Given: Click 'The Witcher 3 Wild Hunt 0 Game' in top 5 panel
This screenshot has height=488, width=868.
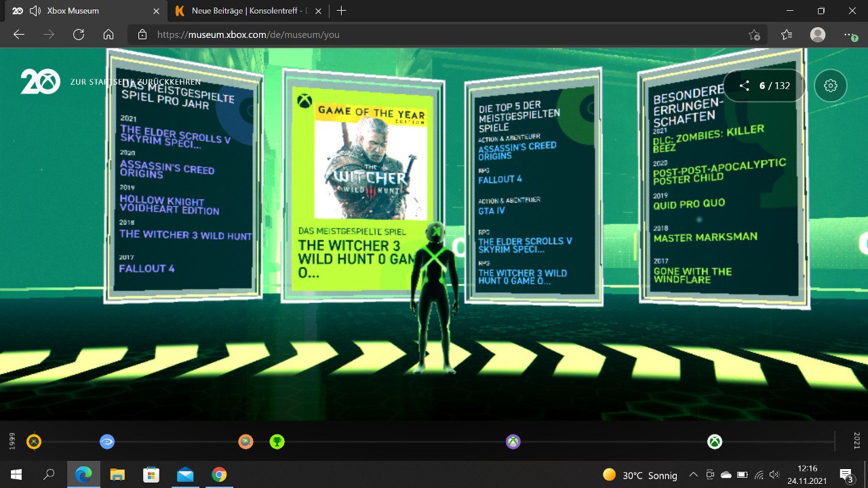Looking at the screenshot, I should click(523, 277).
